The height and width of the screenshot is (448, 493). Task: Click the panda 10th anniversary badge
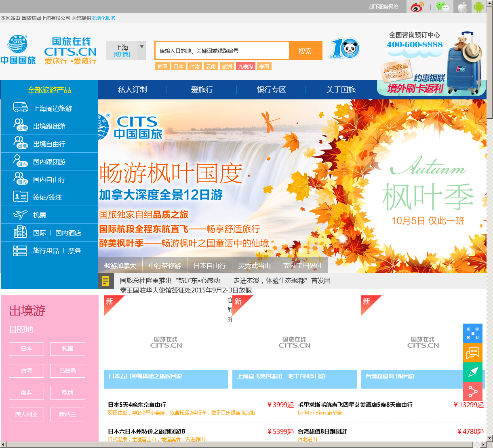tap(344, 49)
